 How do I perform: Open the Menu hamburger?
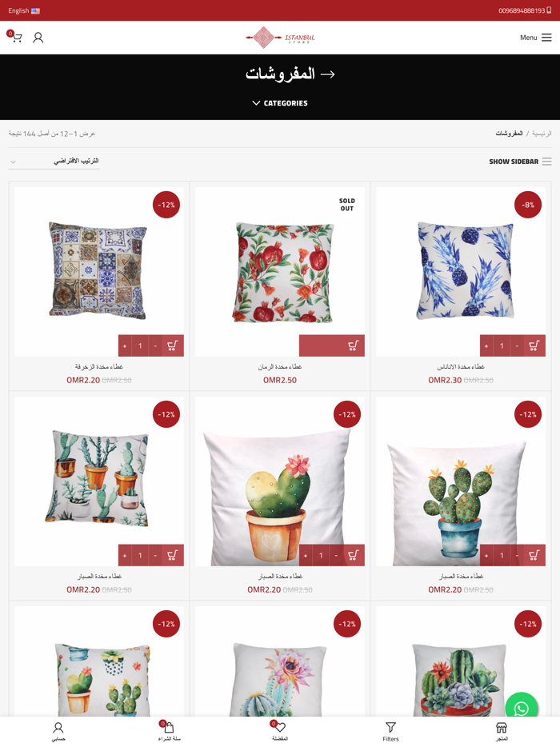536,38
